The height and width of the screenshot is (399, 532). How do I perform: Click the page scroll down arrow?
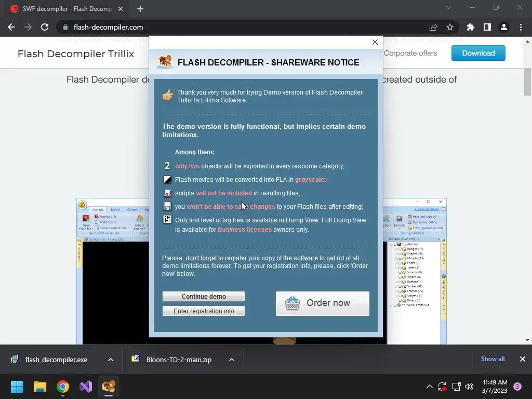tap(527, 340)
